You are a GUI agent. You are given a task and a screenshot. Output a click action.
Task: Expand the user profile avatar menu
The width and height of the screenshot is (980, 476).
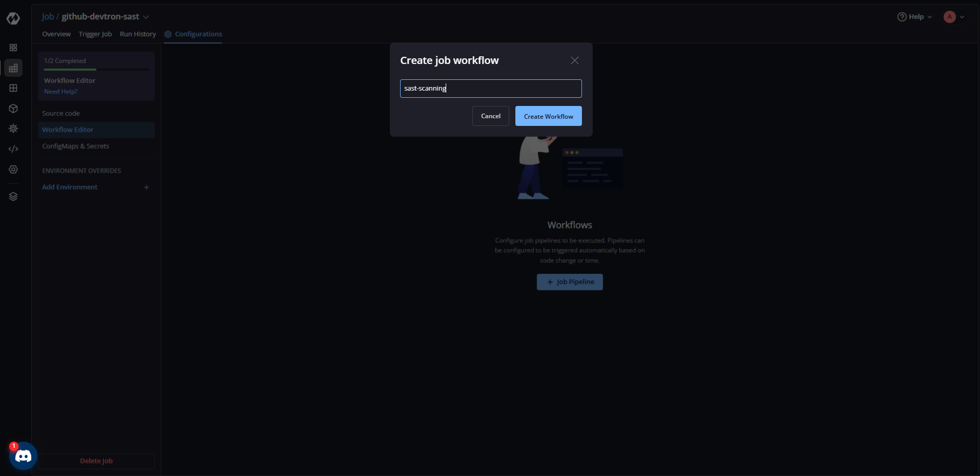pos(954,17)
